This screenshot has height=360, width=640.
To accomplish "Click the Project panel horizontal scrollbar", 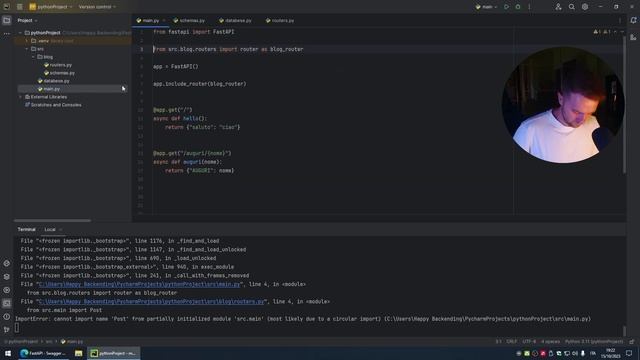I will (52, 221).
